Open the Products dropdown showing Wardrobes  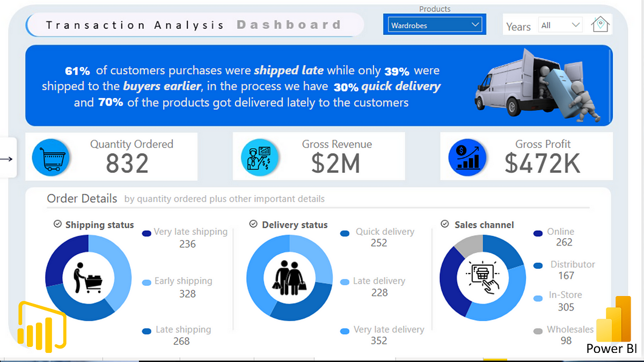[x=434, y=25]
